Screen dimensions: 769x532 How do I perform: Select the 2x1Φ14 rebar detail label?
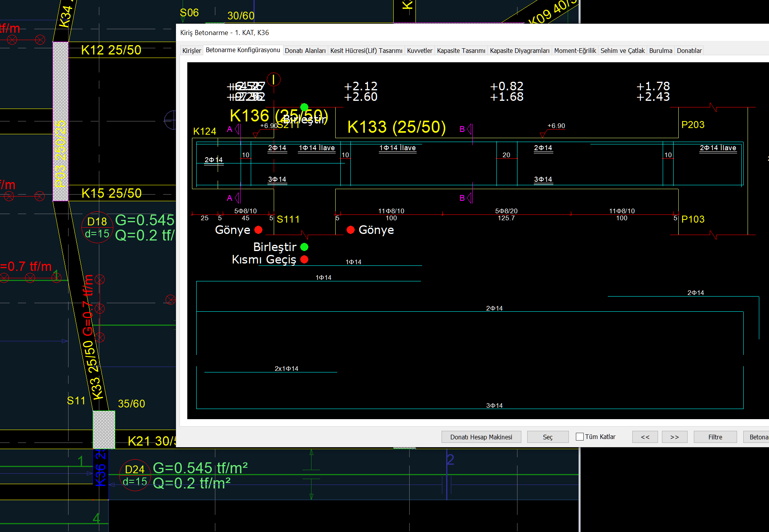[x=287, y=369]
